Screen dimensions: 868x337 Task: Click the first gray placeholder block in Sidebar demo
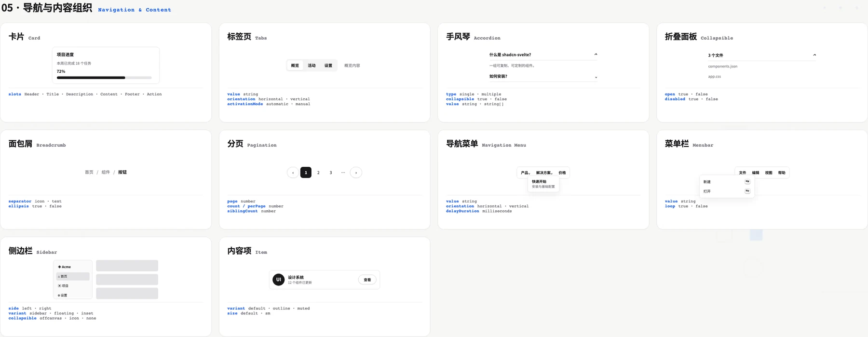(127, 266)
